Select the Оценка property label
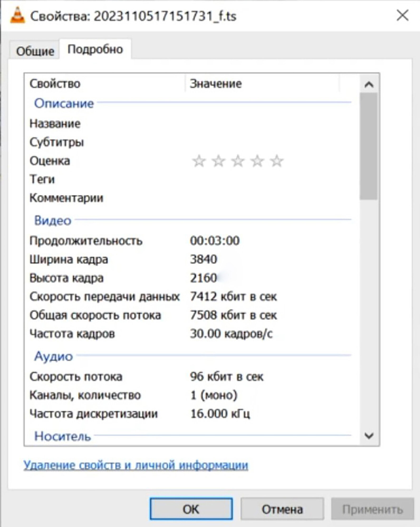The width and height of the screenshot is (420, 527). [x=50, y=161]
